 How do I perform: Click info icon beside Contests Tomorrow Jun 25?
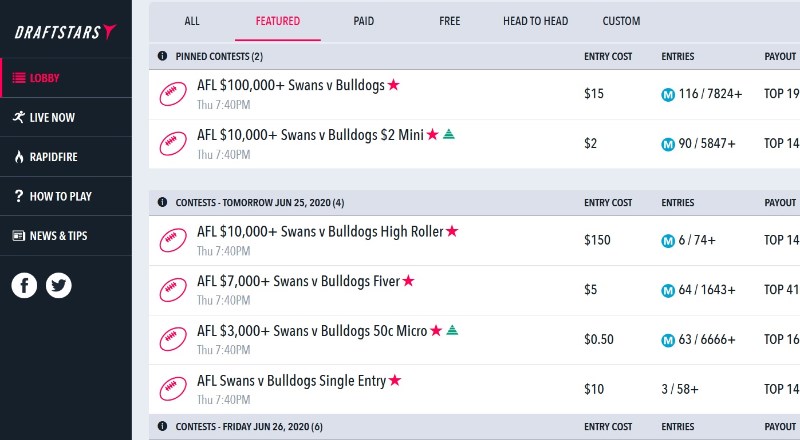click(163, 202)
